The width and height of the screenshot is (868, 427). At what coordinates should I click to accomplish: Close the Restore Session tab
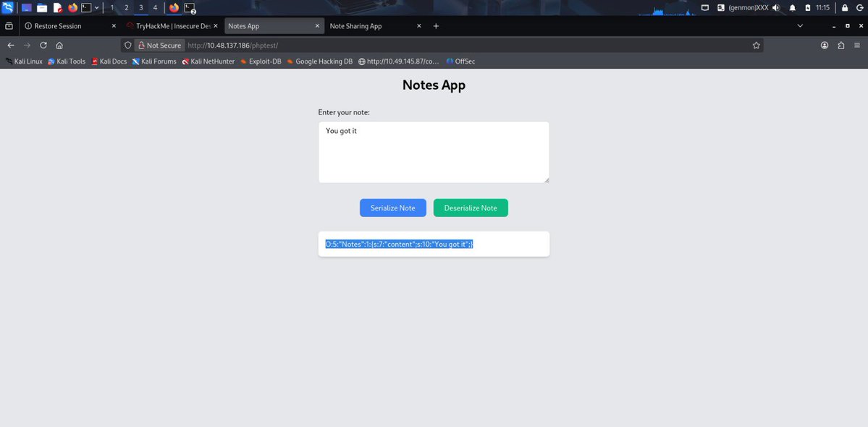(x=114, y=26)
